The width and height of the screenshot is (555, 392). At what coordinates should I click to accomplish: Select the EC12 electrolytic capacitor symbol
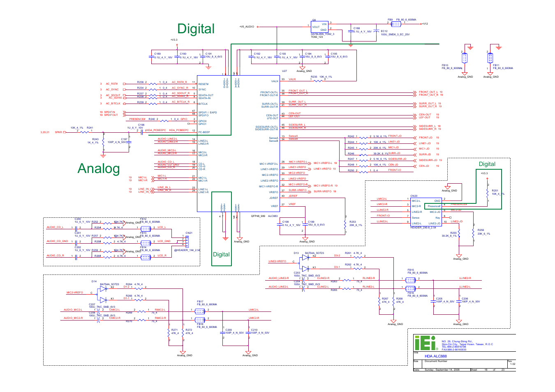376,31
